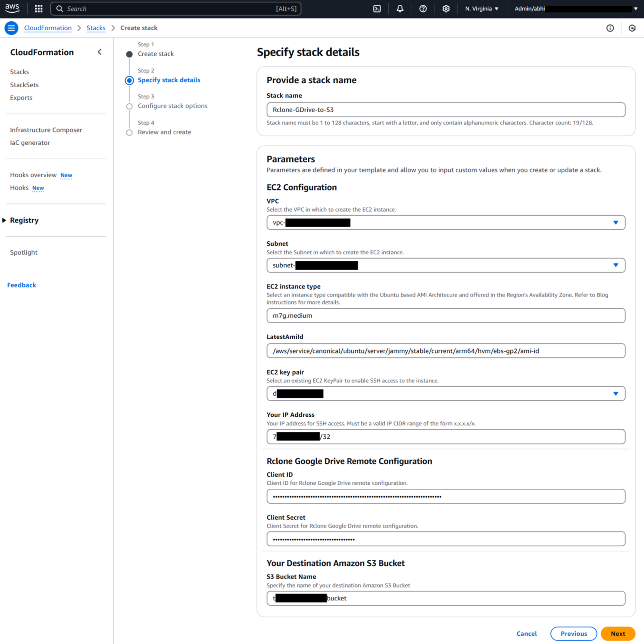
Task: Open the AWS services grid icon
Action: coord(38,8)
